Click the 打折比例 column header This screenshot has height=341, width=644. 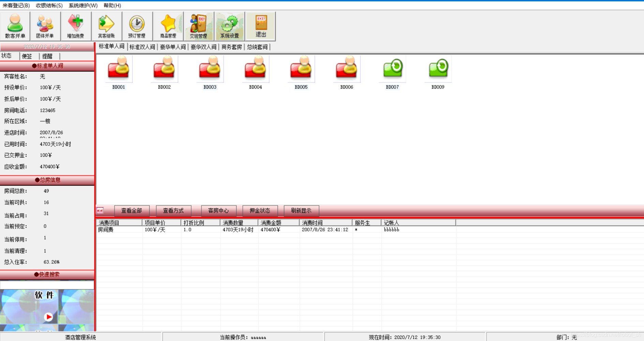[200, 223]
